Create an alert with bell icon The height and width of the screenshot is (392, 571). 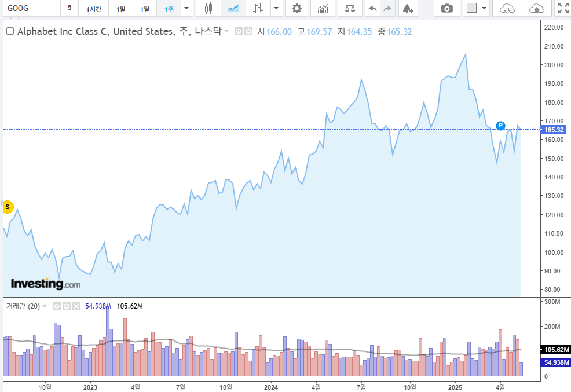click(x=408, y=8)
